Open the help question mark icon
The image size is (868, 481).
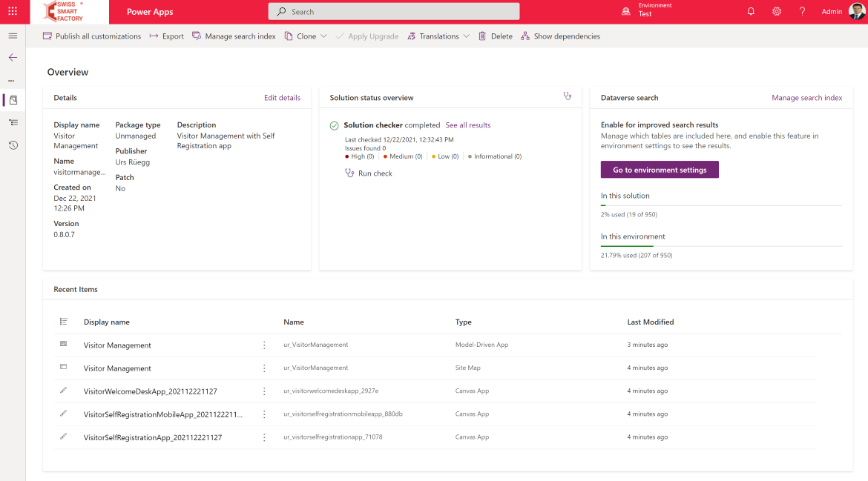coord(802,11)
